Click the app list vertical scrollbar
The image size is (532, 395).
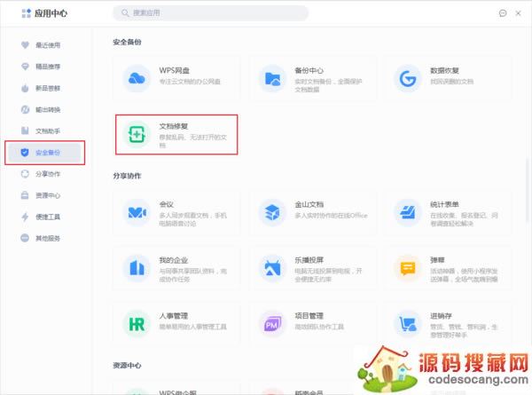coord(528,178)
